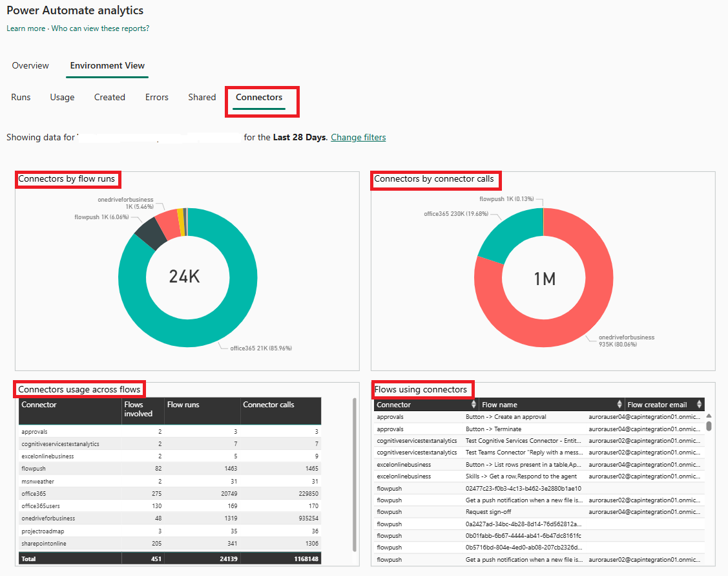Screen dimensions: 728x576
Task: Click the 'flowpush 1K (6.06%)' chart label
Action: point(101,217)
